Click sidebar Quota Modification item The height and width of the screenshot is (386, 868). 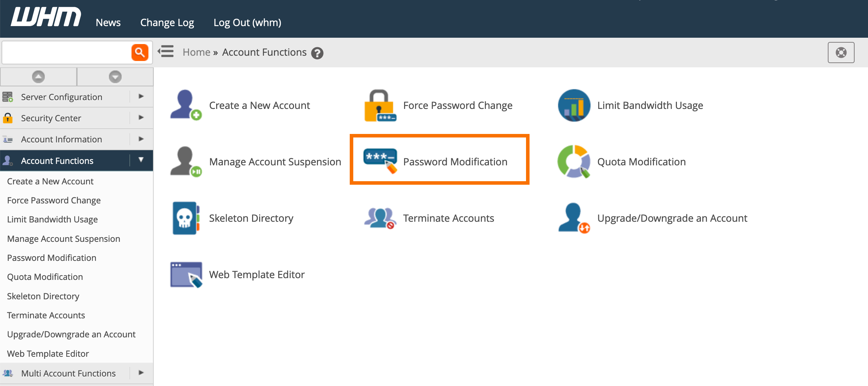pos(45,277)
